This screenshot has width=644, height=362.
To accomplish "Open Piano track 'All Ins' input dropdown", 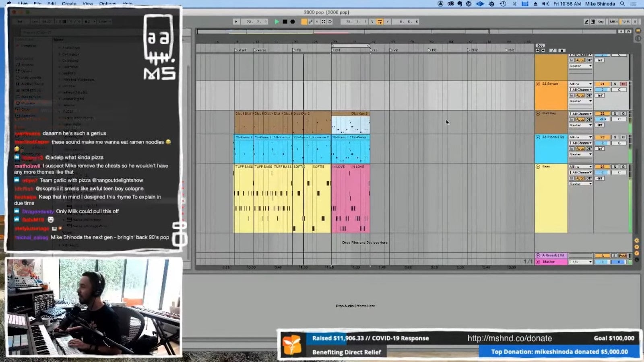I will 580,138.
